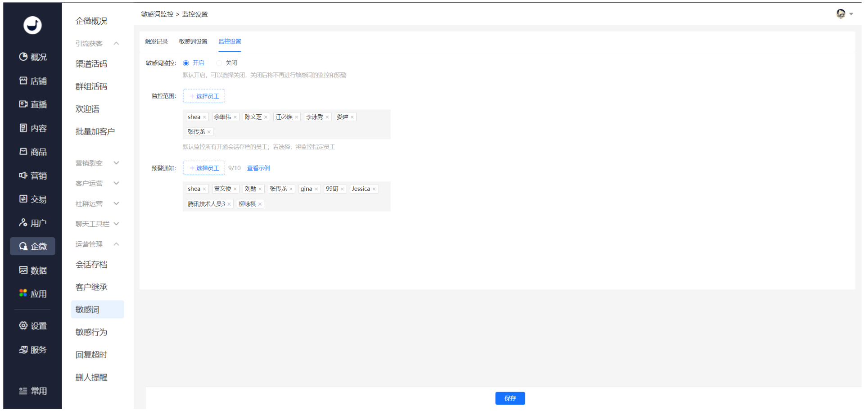Image resolution: width=868 pixels, height=415 pixels.
Task: Remove 腾讯技术人员3 from alert notification list
Action: [x=229, y=204]
